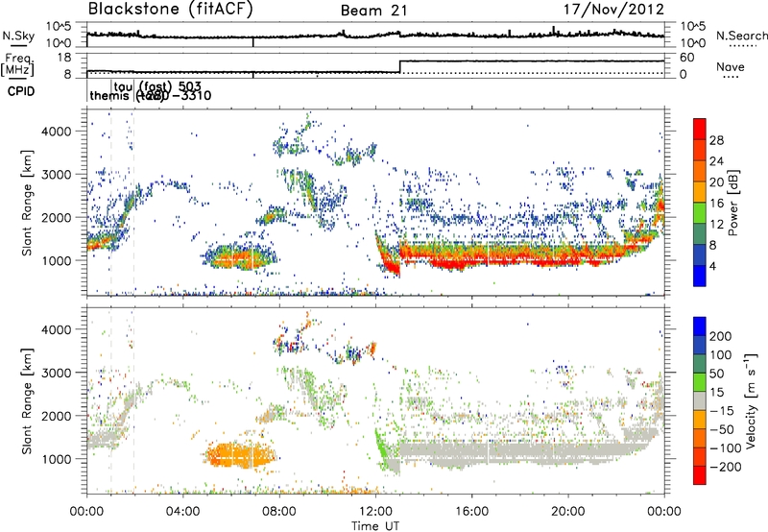Click the blue top of velocity colorbar

click(700, 326)
